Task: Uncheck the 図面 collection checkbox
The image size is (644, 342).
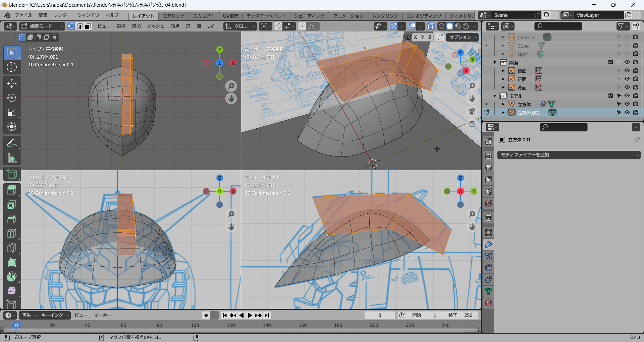Action: click(x=610, y=62)
